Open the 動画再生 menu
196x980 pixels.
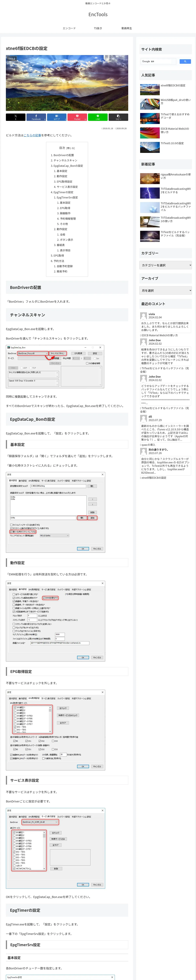click(127, 28)
